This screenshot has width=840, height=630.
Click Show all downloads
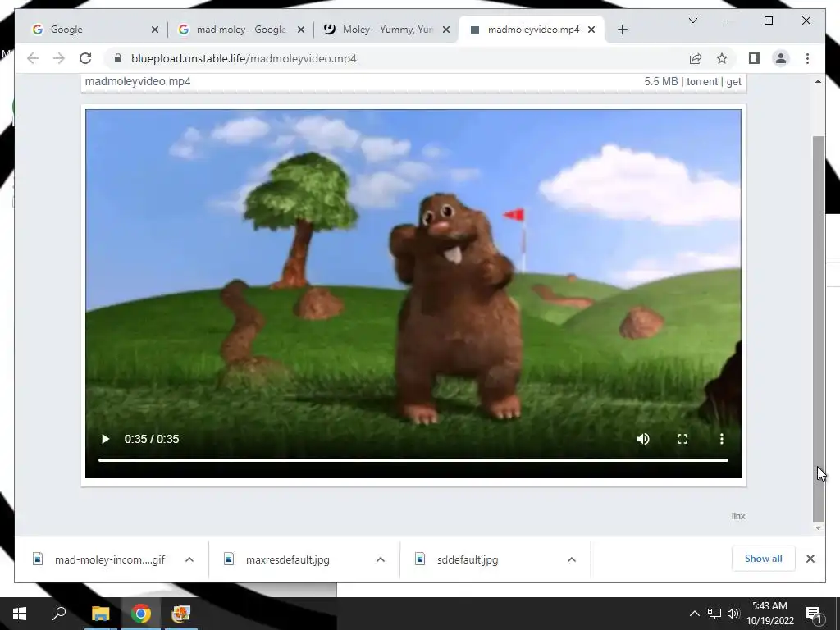pyautogui.click(x=764, y=559)
